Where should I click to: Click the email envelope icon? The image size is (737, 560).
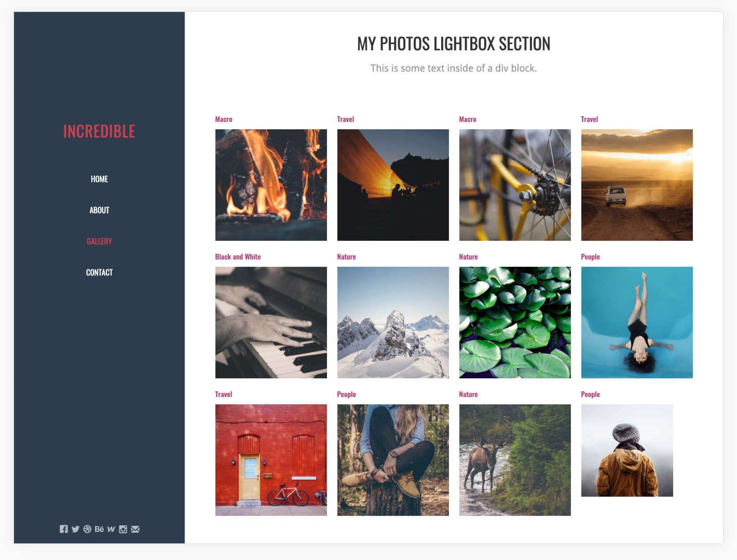pos(135,529)
